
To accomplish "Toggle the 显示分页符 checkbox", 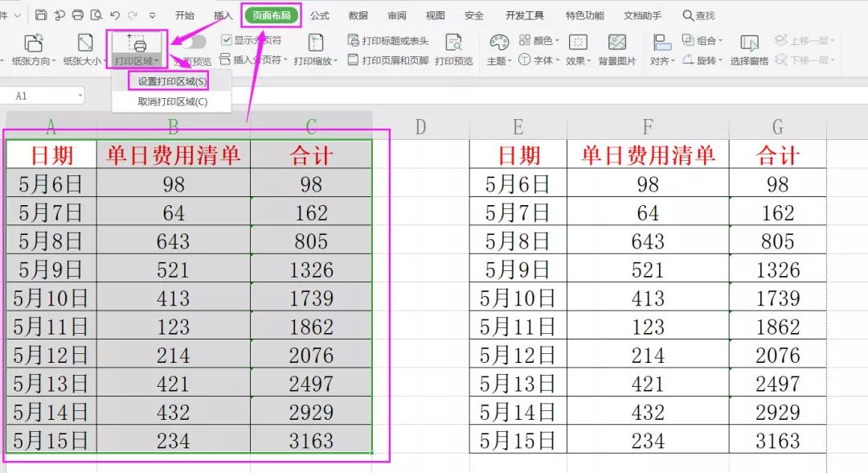I will pyautogui.click(x=251, y=40).
